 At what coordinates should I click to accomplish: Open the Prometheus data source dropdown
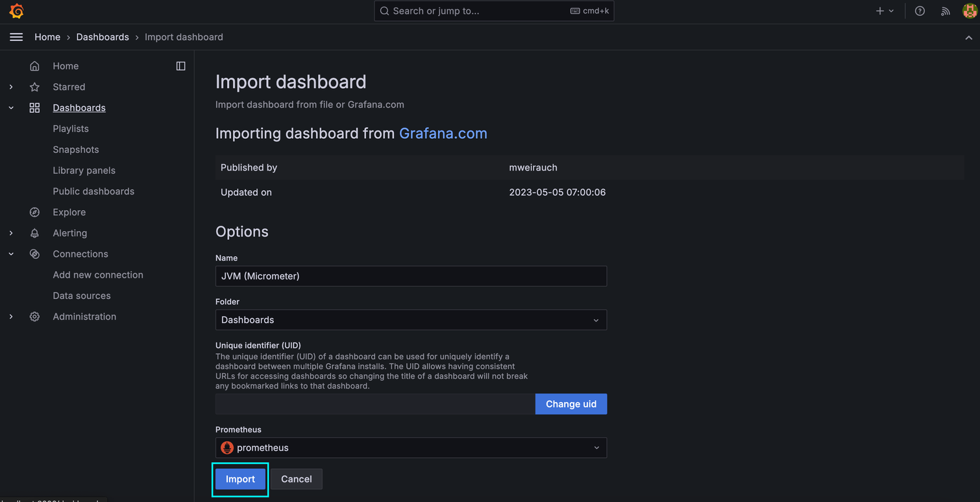[x=411, y=448]
